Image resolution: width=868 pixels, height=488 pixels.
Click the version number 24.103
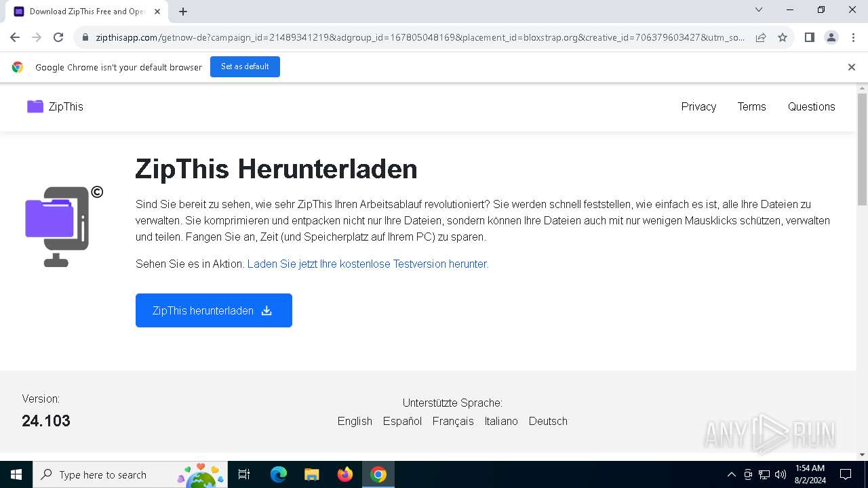46,421
